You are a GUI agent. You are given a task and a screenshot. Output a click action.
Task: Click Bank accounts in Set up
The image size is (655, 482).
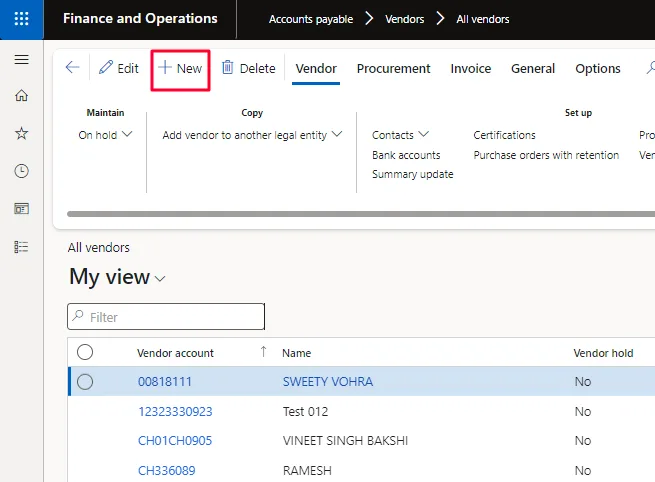pos(406,155)
